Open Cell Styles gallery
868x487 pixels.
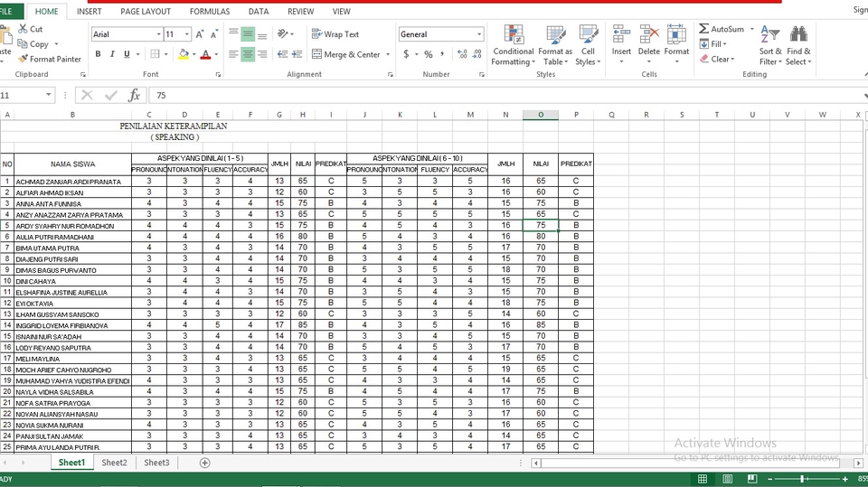588,45
